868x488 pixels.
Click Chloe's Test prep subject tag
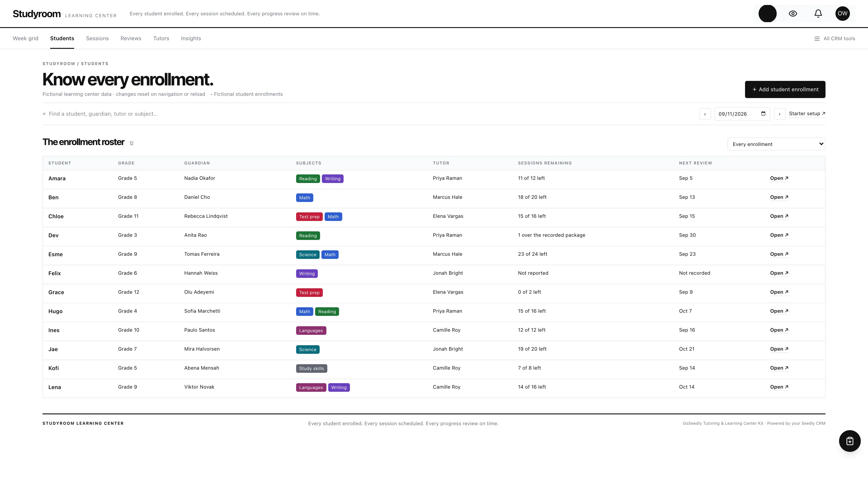[x=309, y=217]
